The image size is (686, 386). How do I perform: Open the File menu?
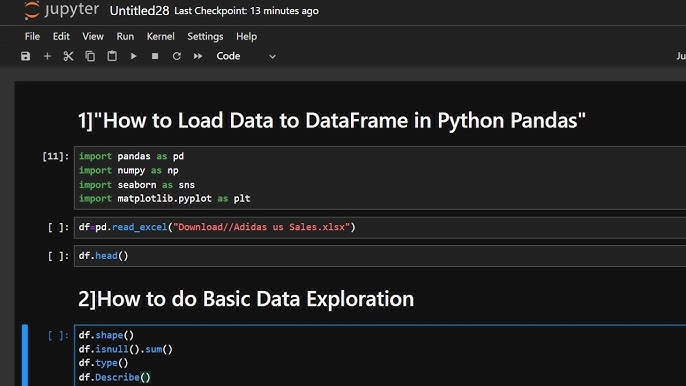32,36
